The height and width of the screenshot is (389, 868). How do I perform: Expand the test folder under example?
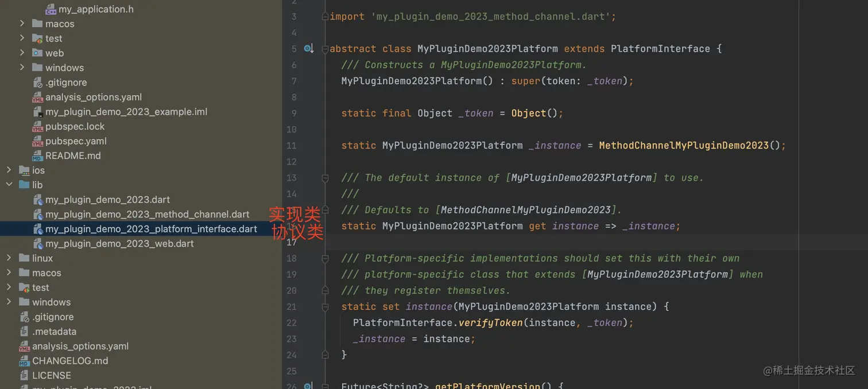click(x=22, y=38)
